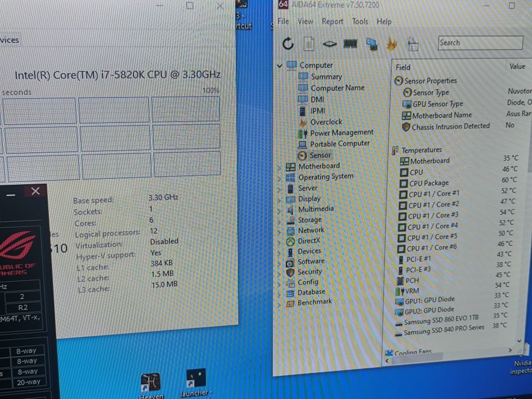Click the Software tree icon

coord(290,263)
